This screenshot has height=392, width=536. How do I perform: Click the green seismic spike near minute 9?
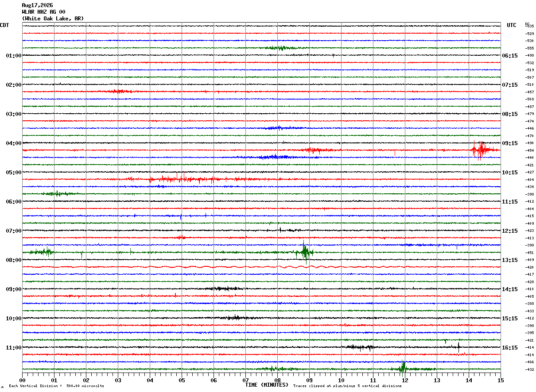[304, 253]
